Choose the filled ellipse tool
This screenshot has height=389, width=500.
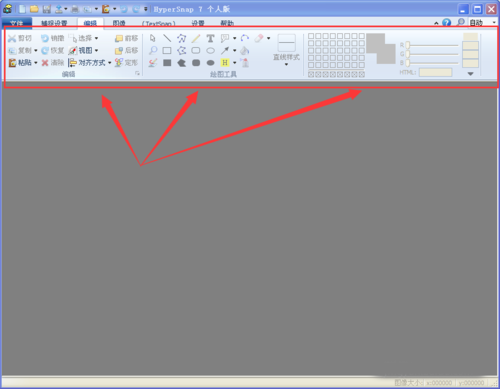click(x=210, y=63)
